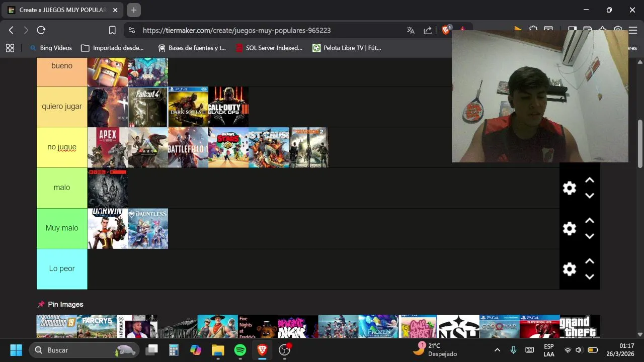Move the Muy malo row up
Image resolution: width=644 pixels, height=362 pixels.
pos(590,221)
